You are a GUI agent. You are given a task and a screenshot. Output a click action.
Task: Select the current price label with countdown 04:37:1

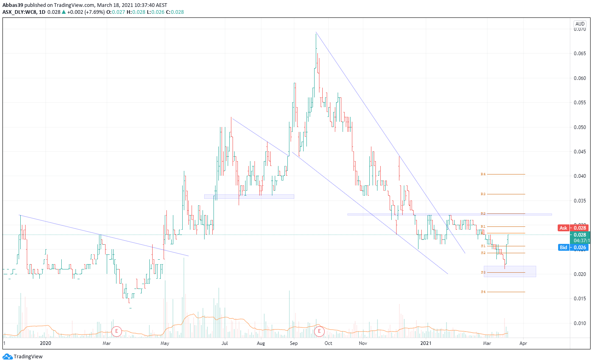click(x=580, y=238)
